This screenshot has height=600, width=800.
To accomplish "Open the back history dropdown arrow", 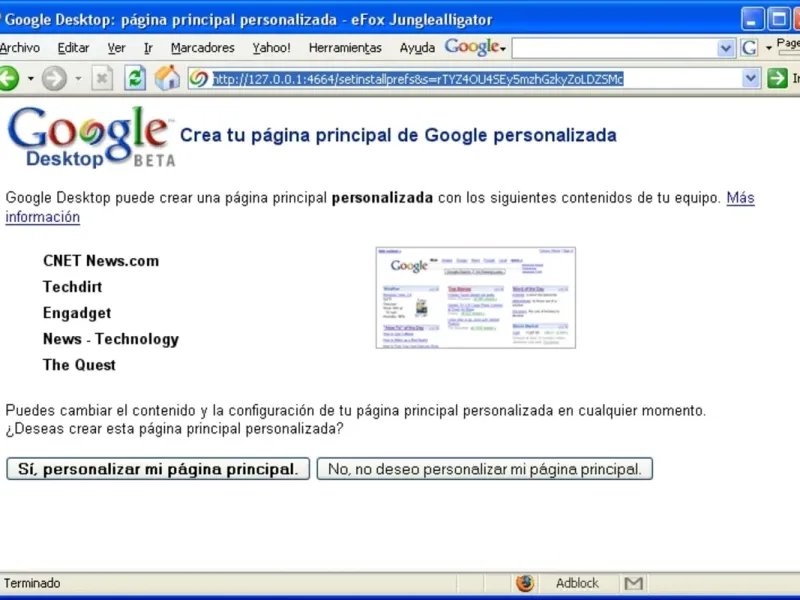I will tap(31, 79).
